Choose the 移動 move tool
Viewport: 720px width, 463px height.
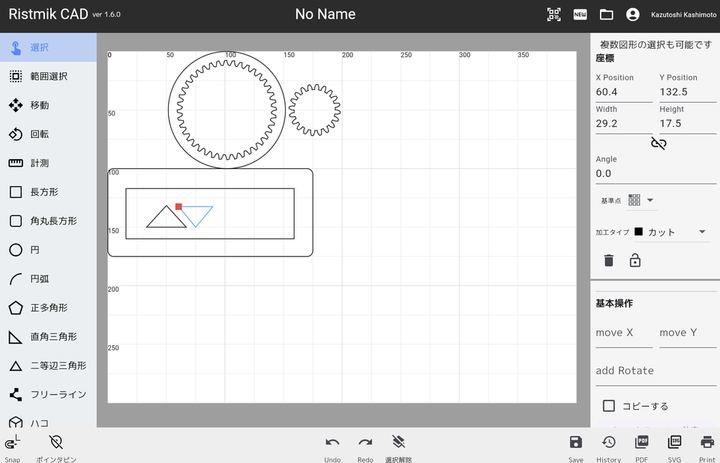48,105
